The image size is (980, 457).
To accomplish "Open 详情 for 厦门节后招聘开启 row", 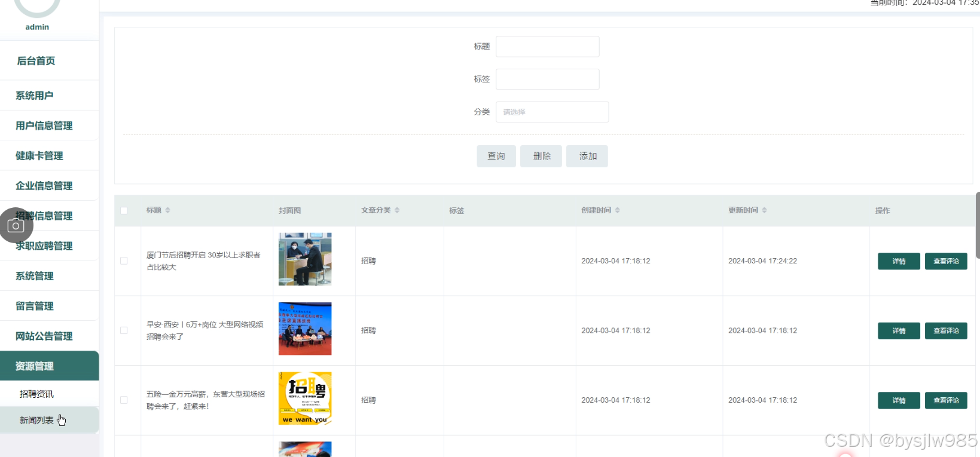I will (x=899, y=261).
